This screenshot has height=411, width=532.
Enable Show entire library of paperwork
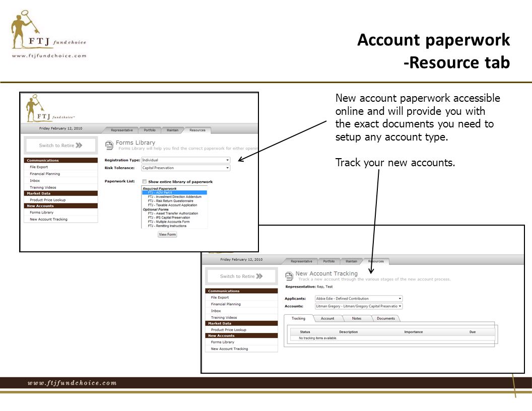pyautogui.click(x=145, y=181)
